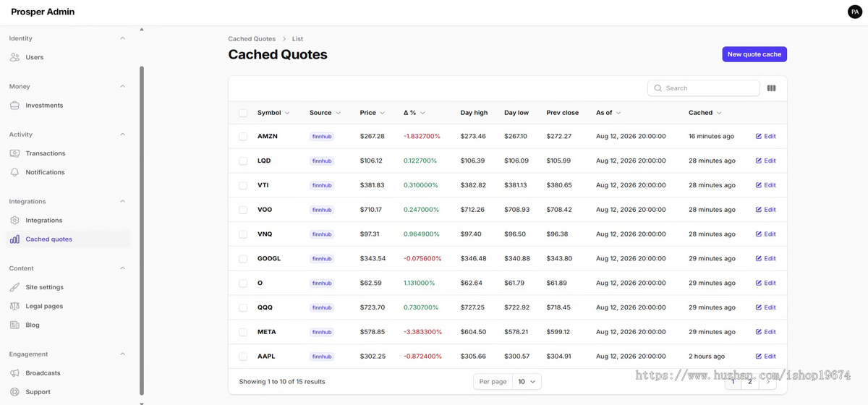868x405 pixels.
Task: Click the Broadcasts megaphone icon
Action: pyautogui.click(x=14, y=373)
